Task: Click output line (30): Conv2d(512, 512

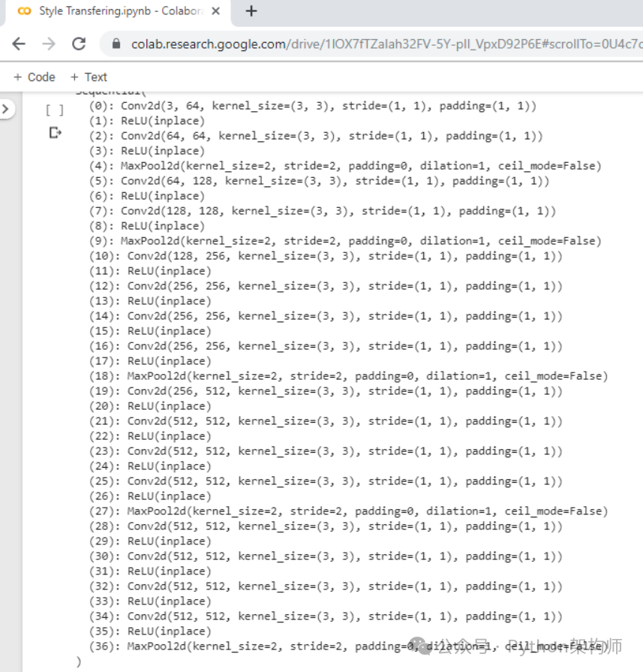Action: coord(326,556)
